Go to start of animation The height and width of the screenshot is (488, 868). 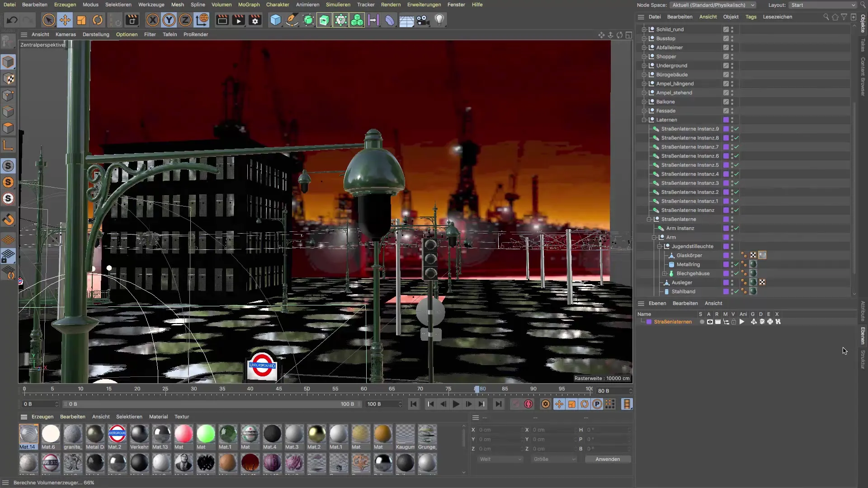tap(413, 404)
